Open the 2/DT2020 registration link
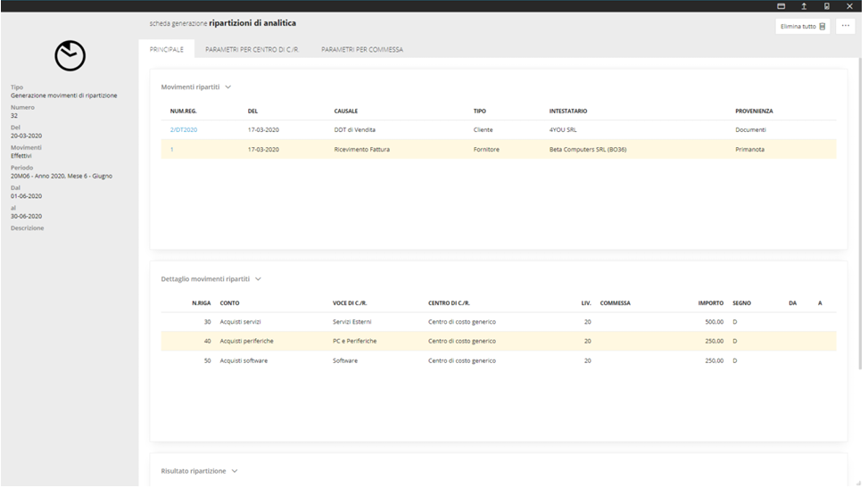The width and height of the screenshot is (868, 488). 183,130
